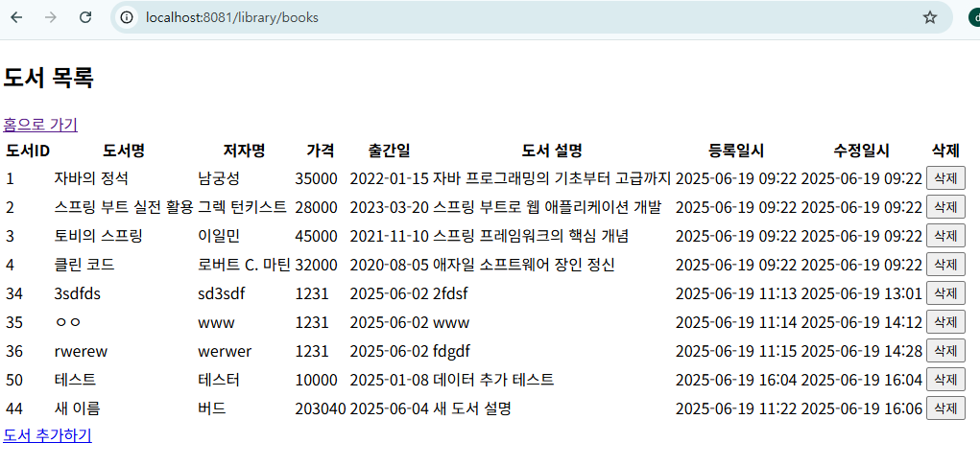This screenshot has width=980, height=466.
Task: Open the 도서 추가하기 link
Action: pos(47,435)
